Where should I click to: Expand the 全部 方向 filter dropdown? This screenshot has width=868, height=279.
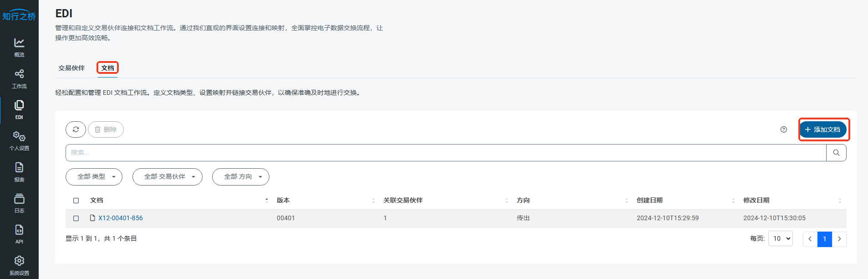pos(240,177)
